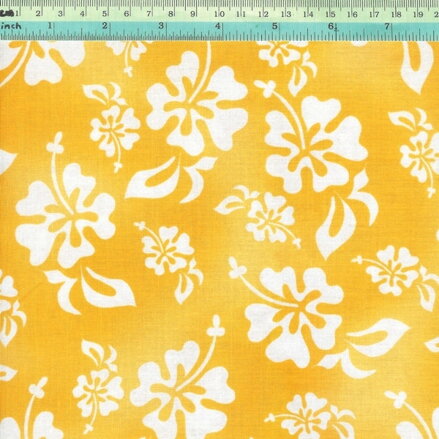439x439 pixels.
Task: Click the 17 cm number on the ruler
Action: tap(374, 14)
